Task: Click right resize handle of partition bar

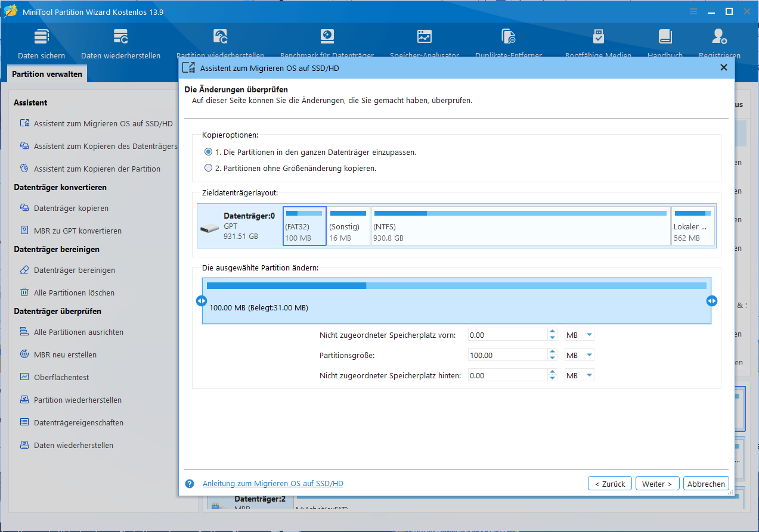Action: (712, 301)
